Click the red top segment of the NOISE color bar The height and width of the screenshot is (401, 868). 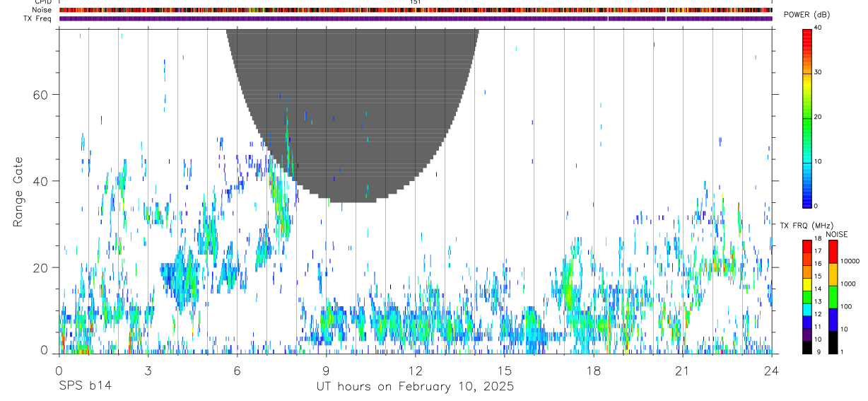click(x=833, y=252)
